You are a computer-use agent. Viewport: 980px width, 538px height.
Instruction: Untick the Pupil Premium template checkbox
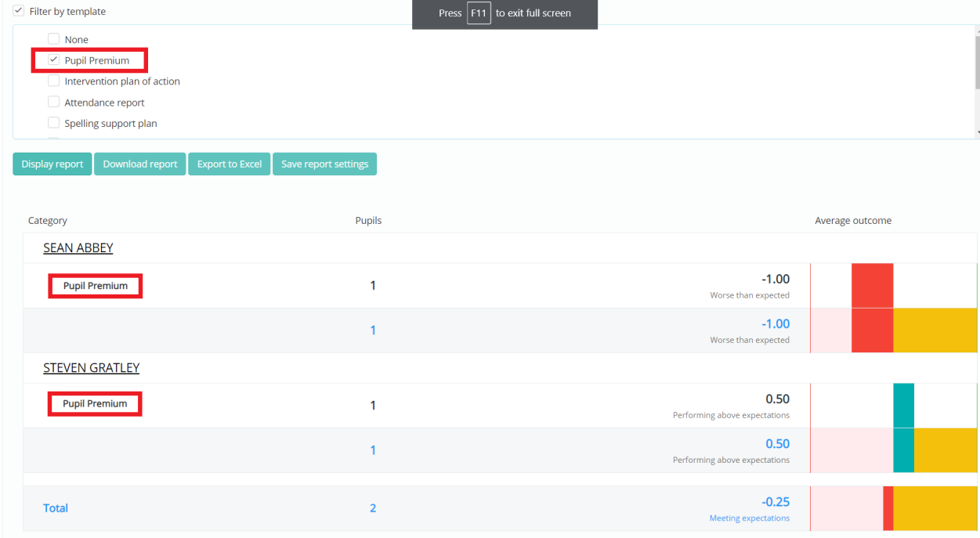point(53,60)
